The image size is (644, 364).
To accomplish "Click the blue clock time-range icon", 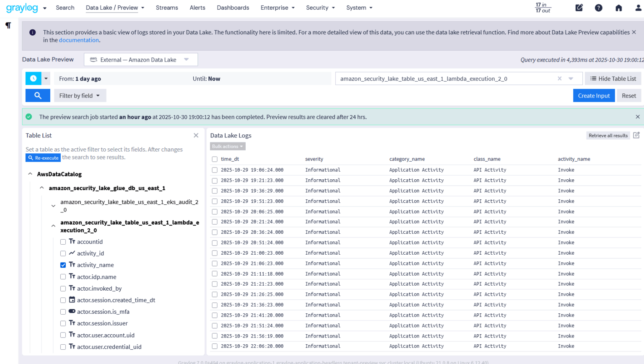I will (33, 78).
